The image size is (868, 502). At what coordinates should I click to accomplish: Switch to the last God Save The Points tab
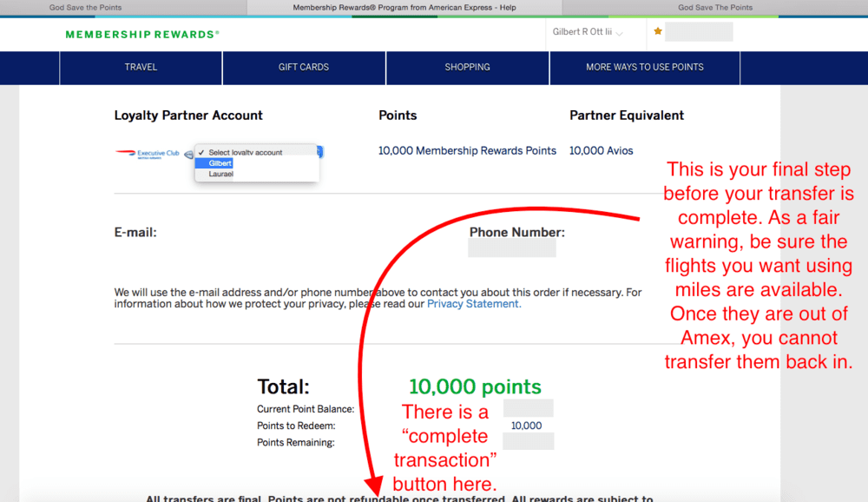click(715, 8)
